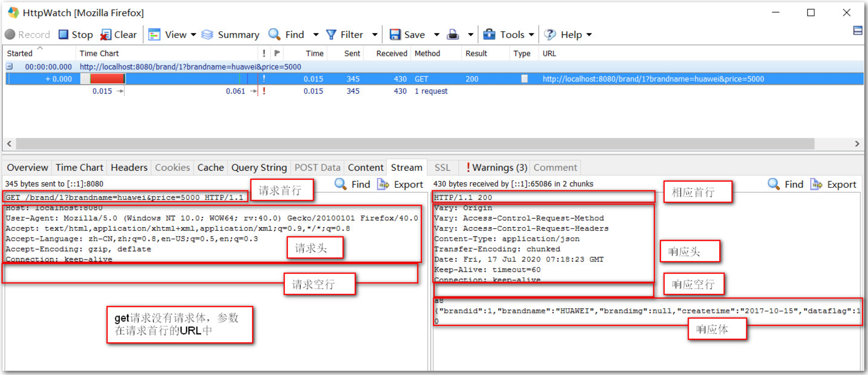868x375 pixels.
Task: Open the Tools toolbox icon
Action: pyautogui.click(x=489, y=34)
